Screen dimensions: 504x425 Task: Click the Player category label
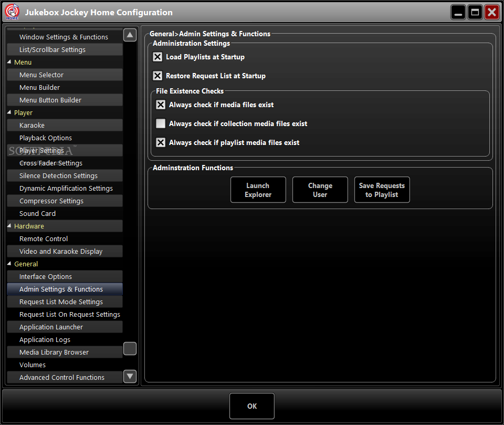[x=23, y=112]
